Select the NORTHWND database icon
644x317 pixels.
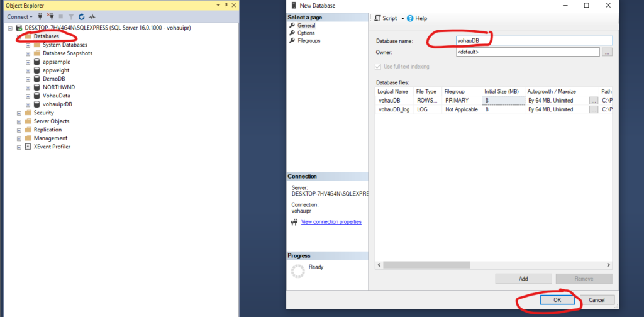point(37,87)
